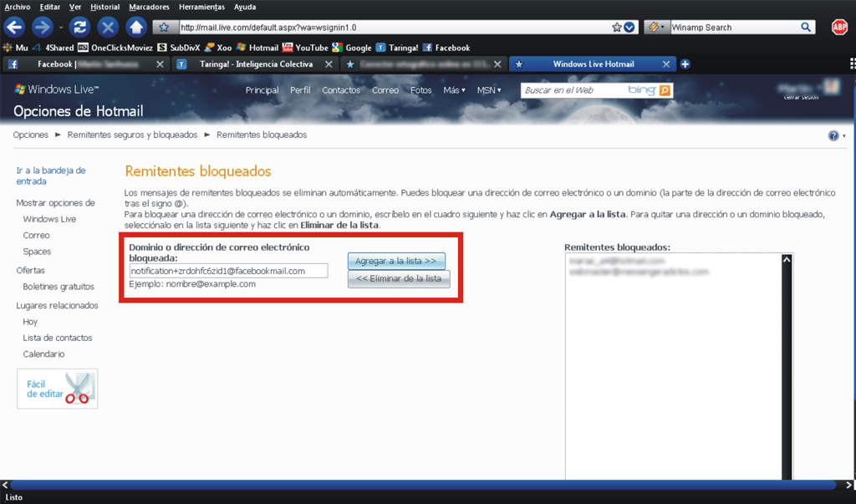Open Boletines gratuitos in the sidebar
This screenshot has width=856, height=504.
point(59,287)
